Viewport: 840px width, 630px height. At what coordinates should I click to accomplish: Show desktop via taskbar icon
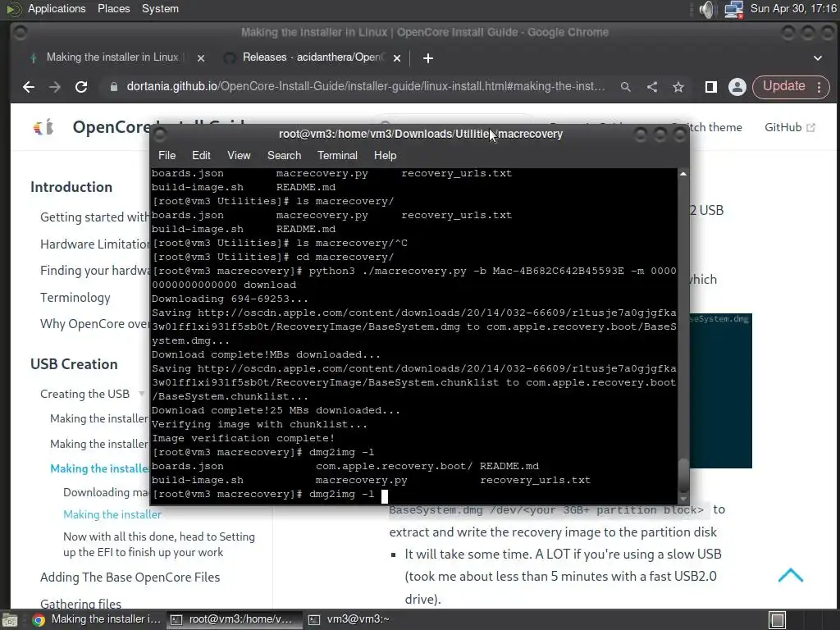click(x=10, y=620)
